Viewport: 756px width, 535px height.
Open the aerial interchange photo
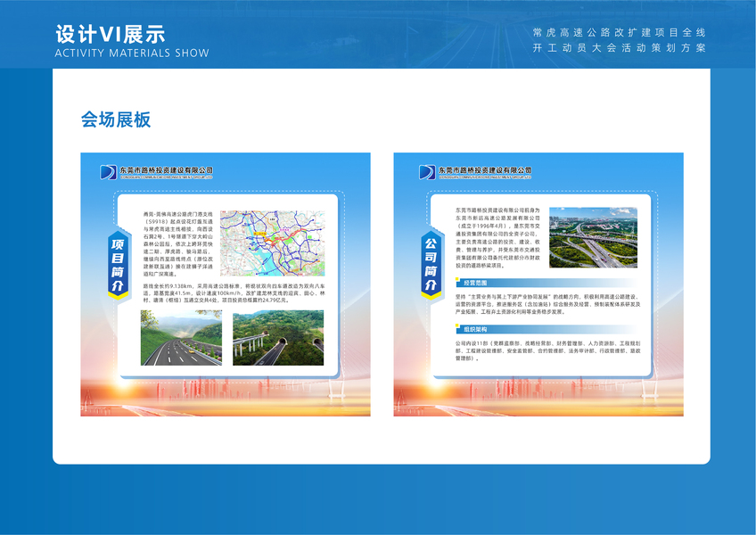(593, 237)
